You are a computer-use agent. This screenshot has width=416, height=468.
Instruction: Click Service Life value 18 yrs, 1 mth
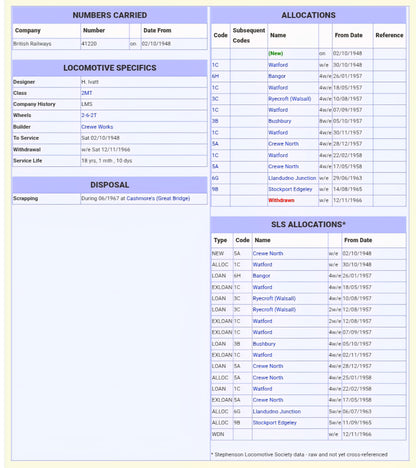(107, 160)
